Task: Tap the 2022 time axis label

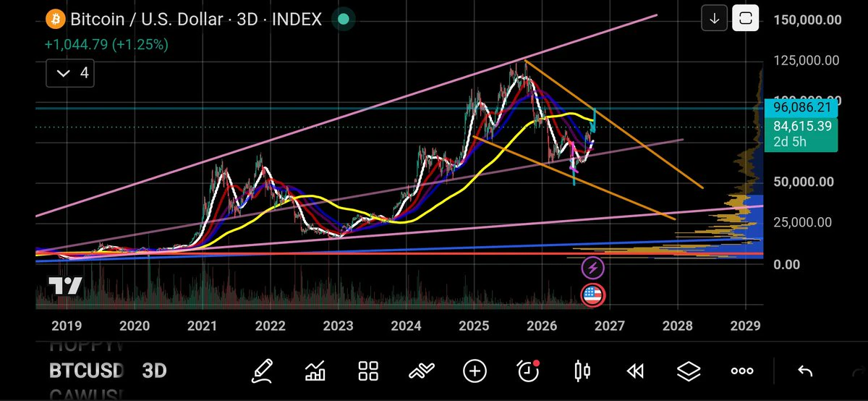Action: pos(270,326)
